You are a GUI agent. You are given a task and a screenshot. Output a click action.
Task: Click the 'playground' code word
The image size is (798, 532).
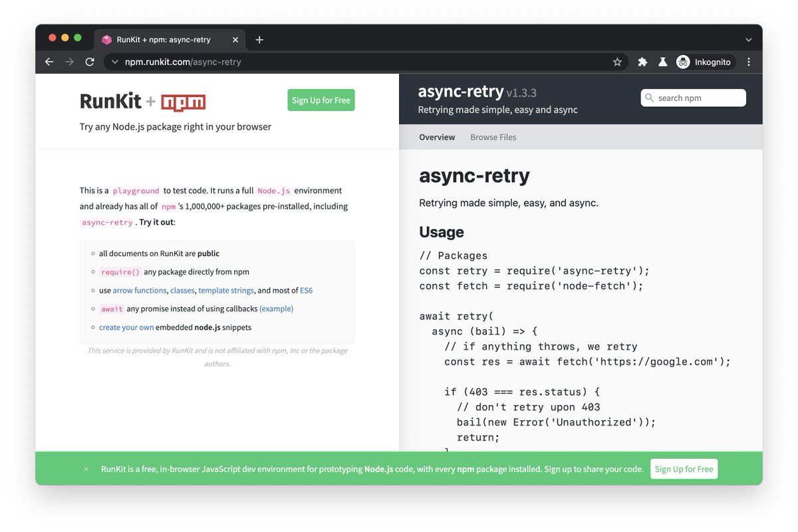click(x=136, y=191)
